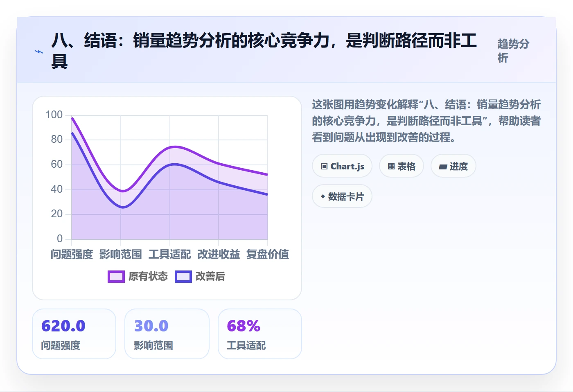Image resolution: width=573 pixels, height=392 pixels.
Task: Click the 100 y-axis tick label
Action: coord(54,115)
